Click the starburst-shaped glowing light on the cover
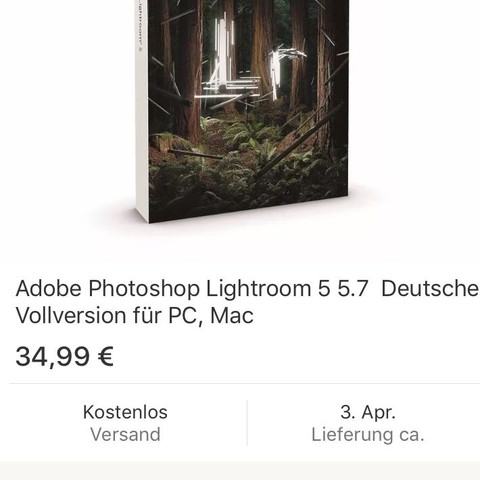 click(x=283, y=67)
